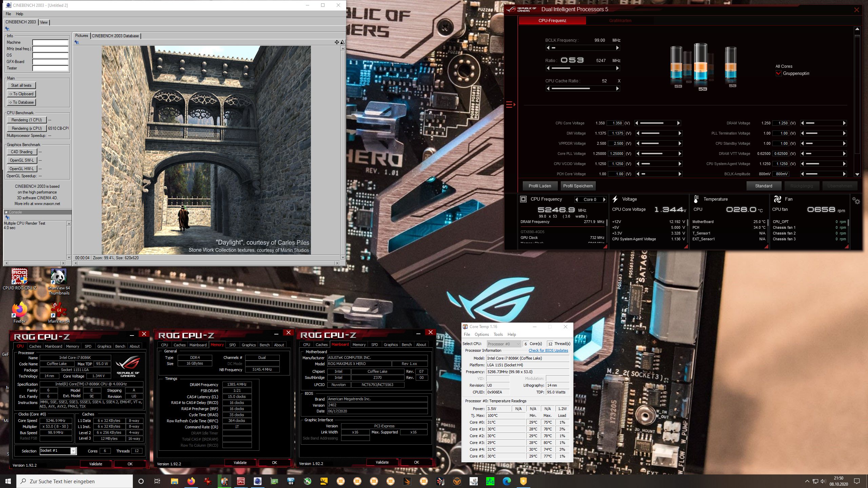Image resolution: width=868 pixels, height=488 pixels.
Task: Switch to the Caches tab in the left CPU-Z window
Action: (35, 346)
